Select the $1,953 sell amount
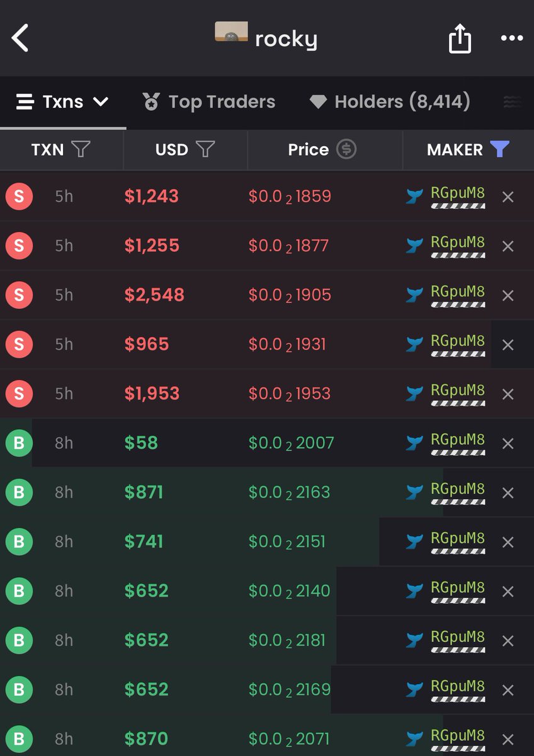The height and width of the screenshot is (756, 534). pyautogui.click(x=152, y=393)
